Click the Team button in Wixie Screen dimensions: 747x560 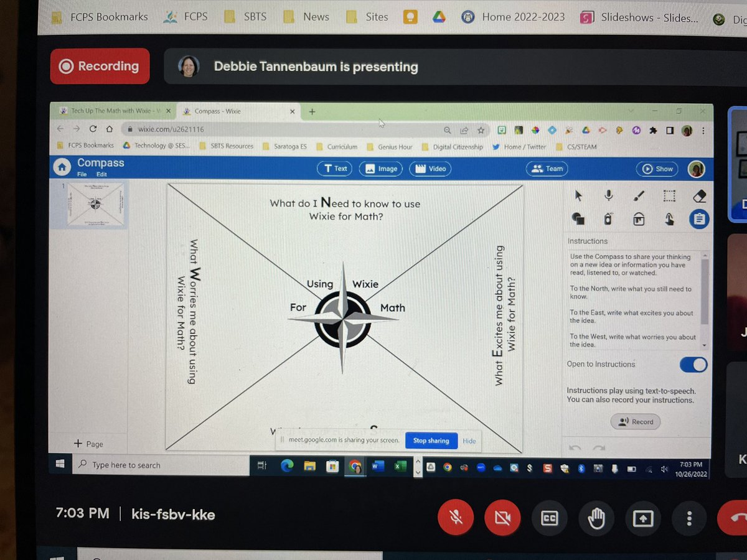point(548,169)
